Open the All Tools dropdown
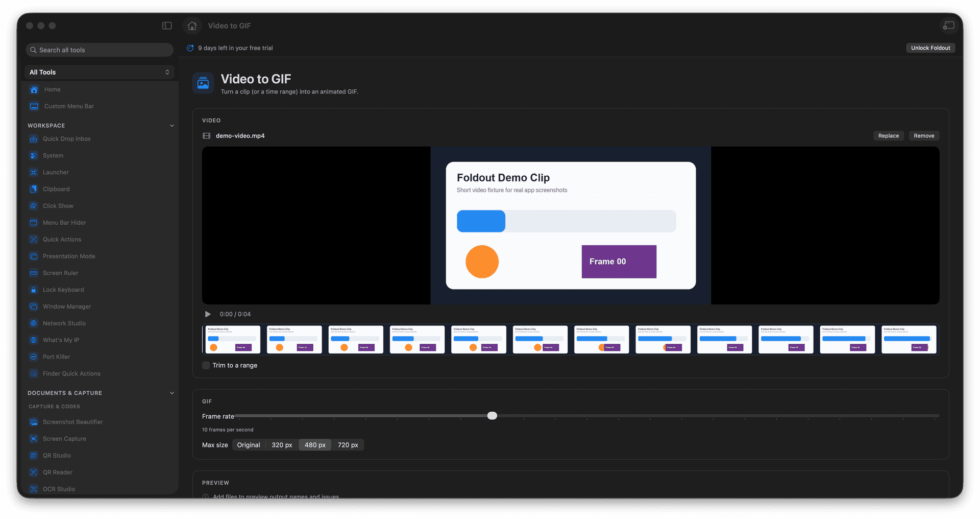Screen dimensions: 980x519 [100, 72]
